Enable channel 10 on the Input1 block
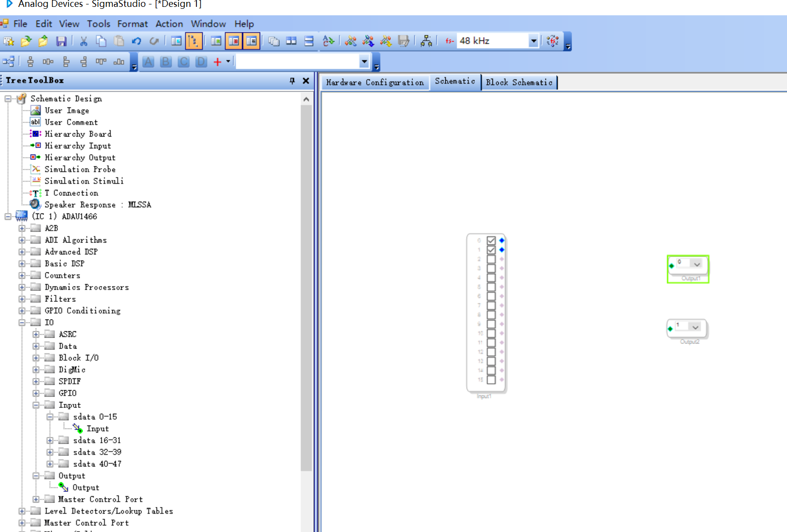Viewport: 787px width, 532px height. [x=491, y=333]
